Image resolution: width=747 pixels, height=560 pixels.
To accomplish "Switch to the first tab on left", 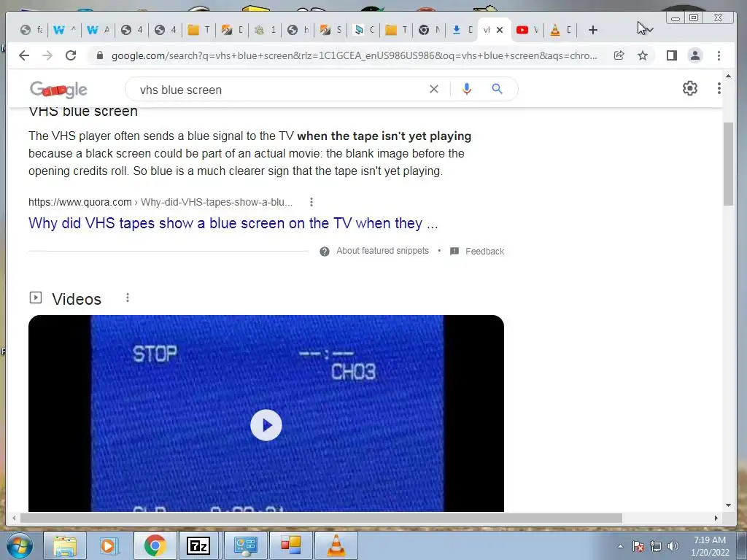I will click(31, 30).
